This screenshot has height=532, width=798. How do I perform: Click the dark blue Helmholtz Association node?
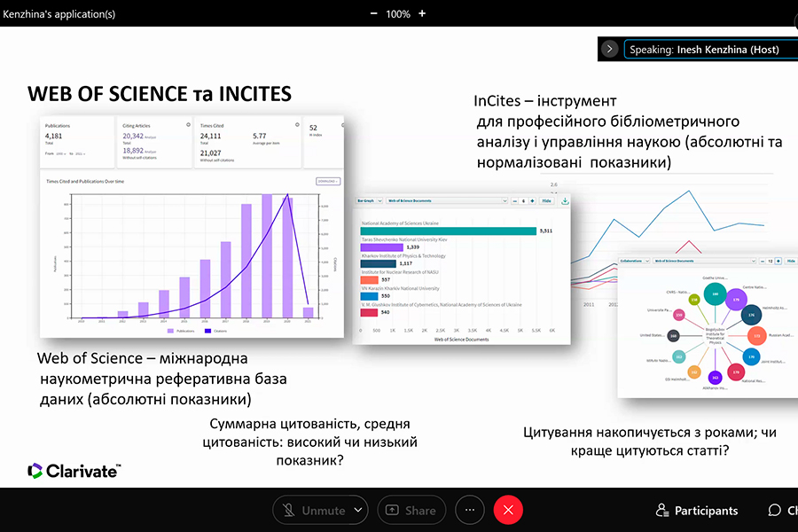tap(751, 315)
